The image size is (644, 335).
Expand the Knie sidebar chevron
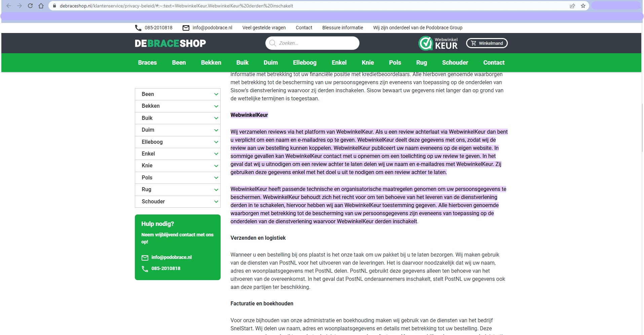coord(216,166)
